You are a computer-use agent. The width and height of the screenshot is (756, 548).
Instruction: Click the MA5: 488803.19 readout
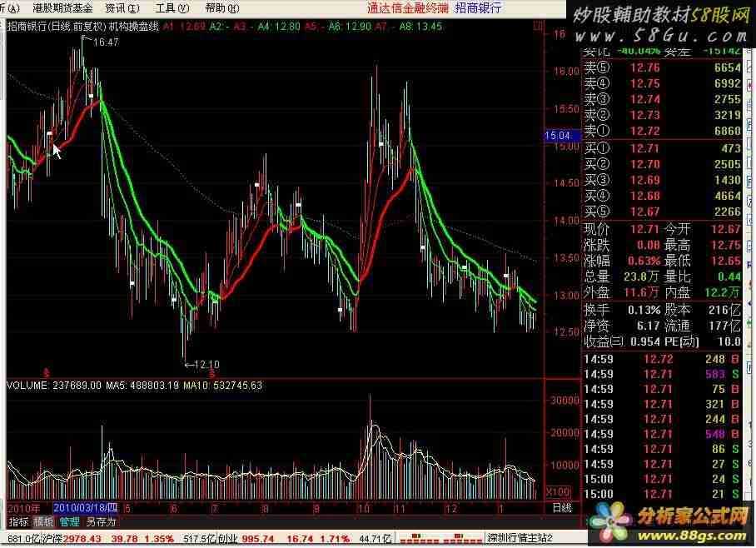[142, 386]
